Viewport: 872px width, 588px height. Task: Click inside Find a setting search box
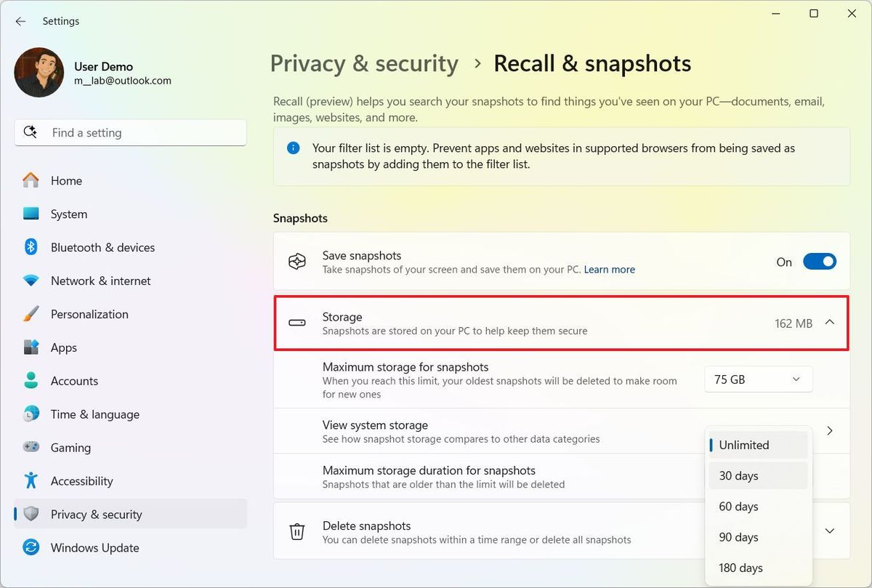click(x=130, y=132)
